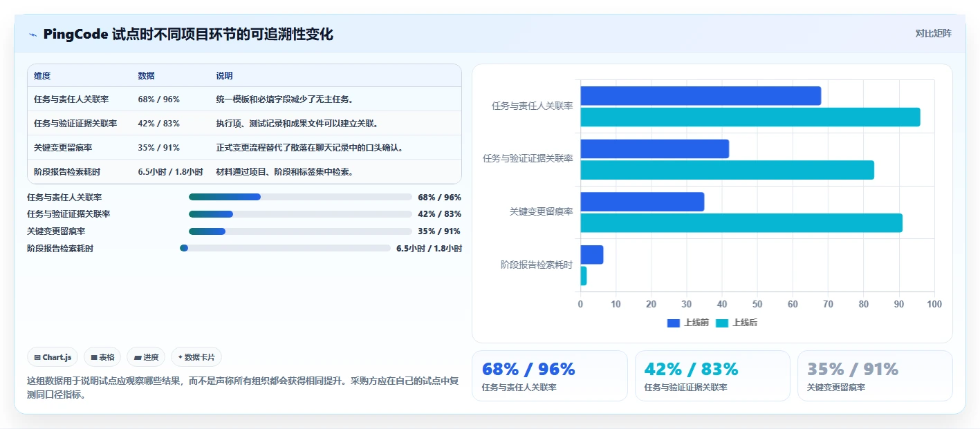Click the dark blue chart bar for 关键变更留痕率
Image resolution: width=980 pixels, height=429 pixels.
(x=642, y=202)
